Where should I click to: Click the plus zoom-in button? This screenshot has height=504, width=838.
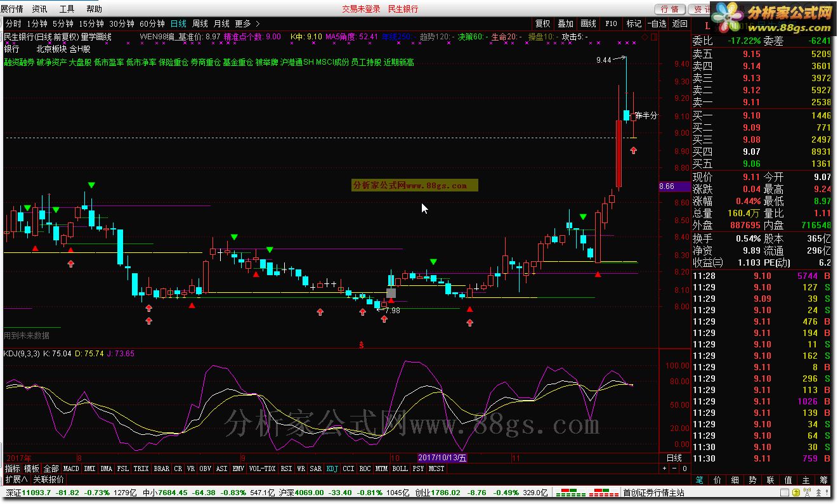665,468
